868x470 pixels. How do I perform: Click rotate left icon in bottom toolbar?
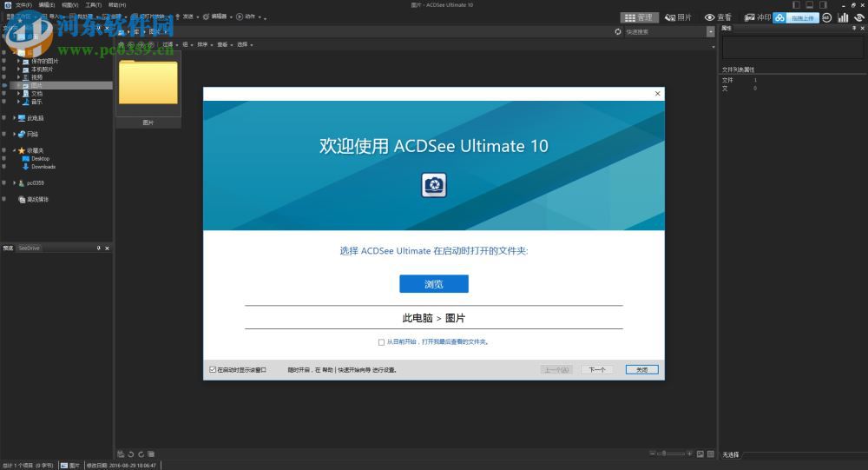click(x=131, y=453)
